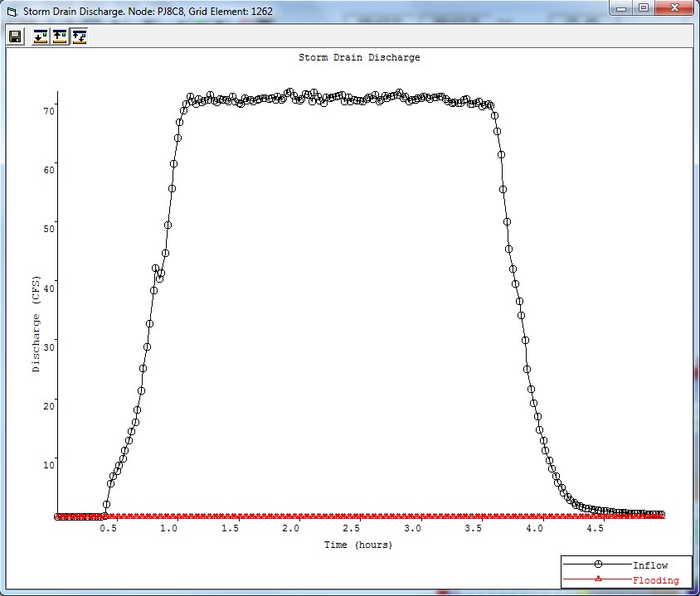Click the Time (hours) axis label
This screenshot has width=700, height=596.
tap(358, 545)
